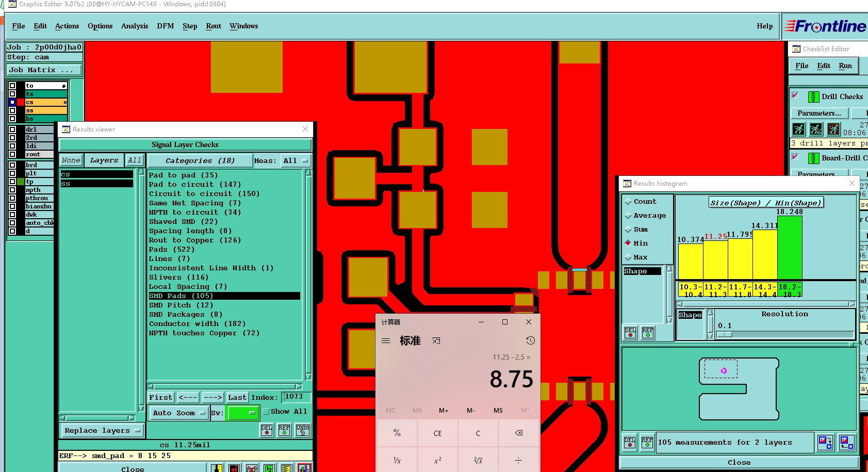
Task: Open Sv green color dropdown
Action: coord(243,413)
